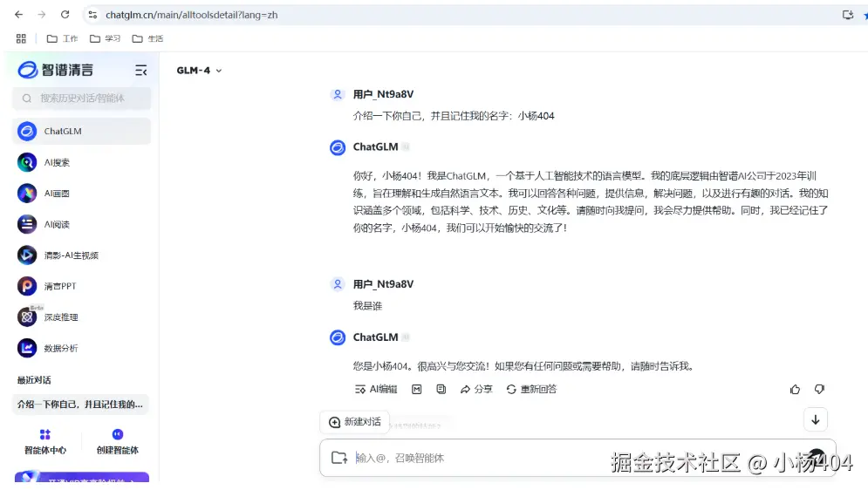868x490 pixels.
Task: Click user avatar beside 我是谁 message
Action: (x=337, y=284)
